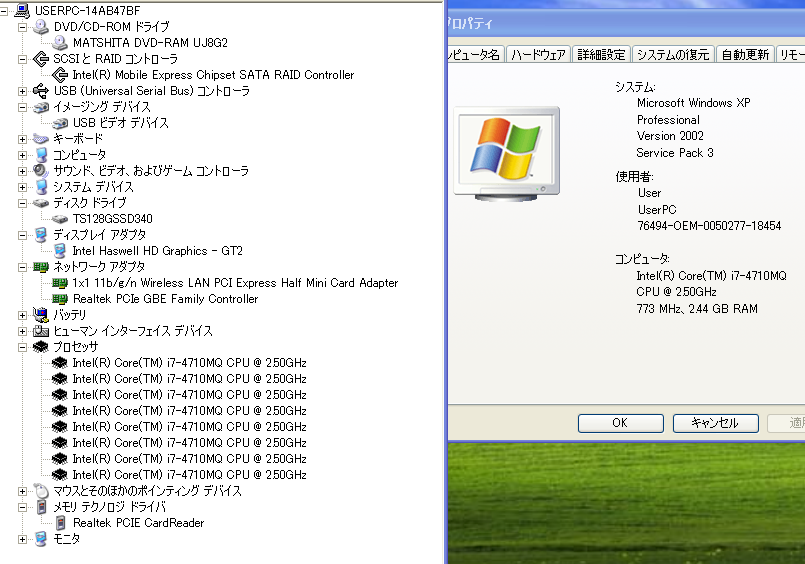Switch to the コンピュータ名 tab
This screenshot has height=564, width=805.
[x=475, y=54]
